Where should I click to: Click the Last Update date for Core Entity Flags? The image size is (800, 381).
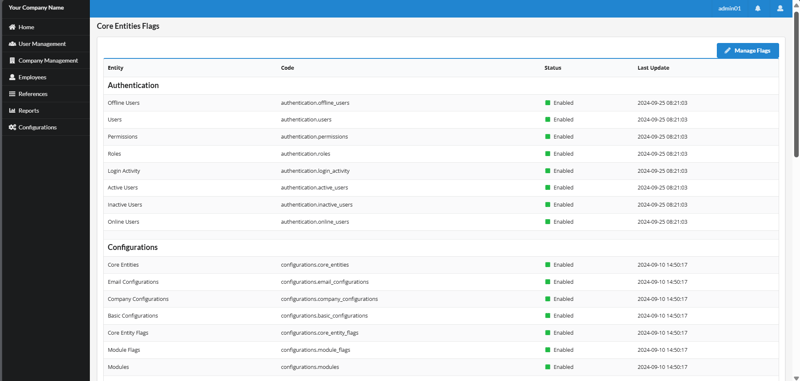pyautogui.click(x=662, y=333)
